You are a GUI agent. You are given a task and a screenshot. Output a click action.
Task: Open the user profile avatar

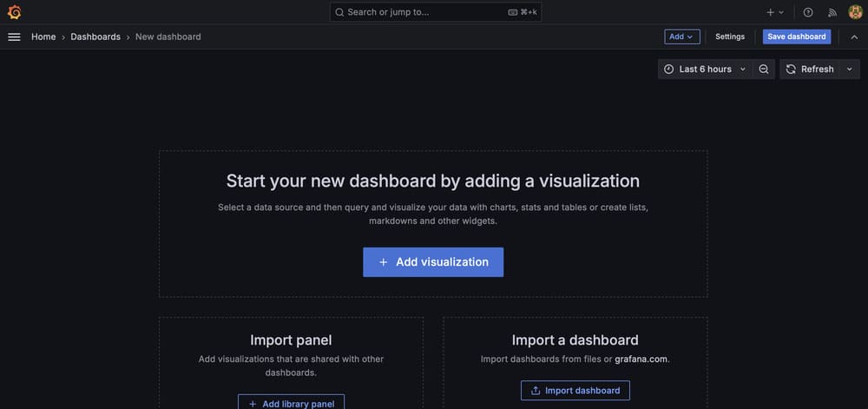click(x=855, y=12)
